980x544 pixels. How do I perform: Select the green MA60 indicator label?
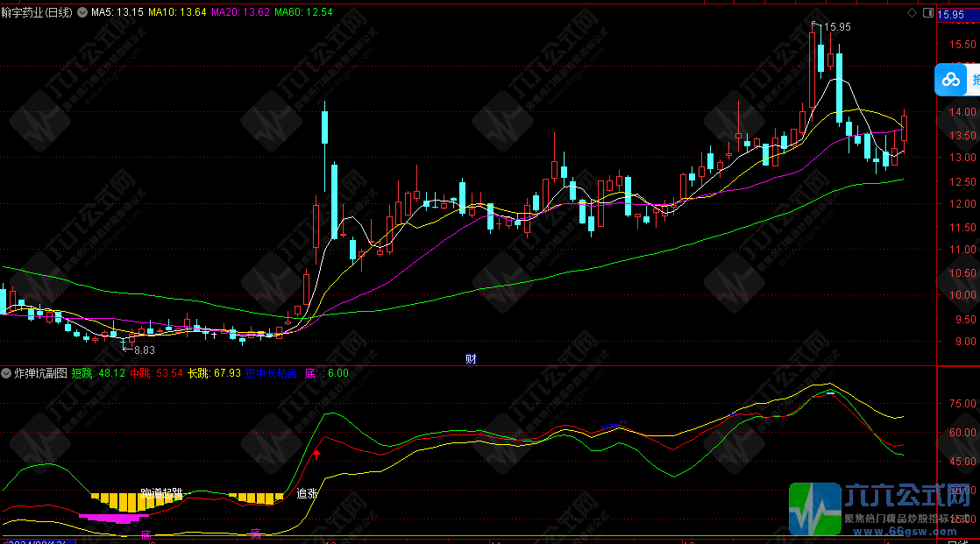(x=303, y=12)
